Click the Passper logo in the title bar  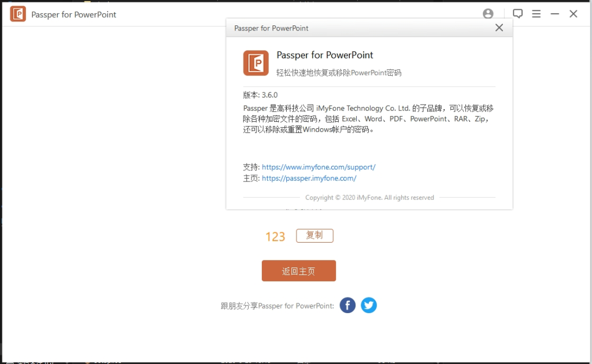pyautogui.click(x=17, y=13)
